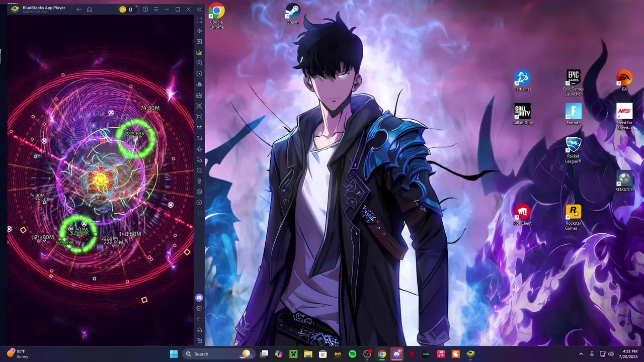The image size is (644, 362).
Task: Select the Rocket League desktop icon
Action: coord(573,150)
